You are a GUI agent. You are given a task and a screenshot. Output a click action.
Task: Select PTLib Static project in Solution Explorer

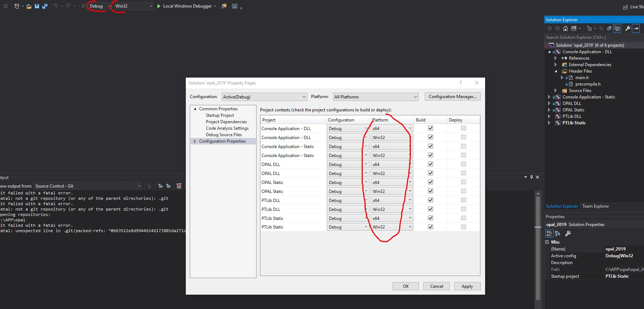point(574,123)
